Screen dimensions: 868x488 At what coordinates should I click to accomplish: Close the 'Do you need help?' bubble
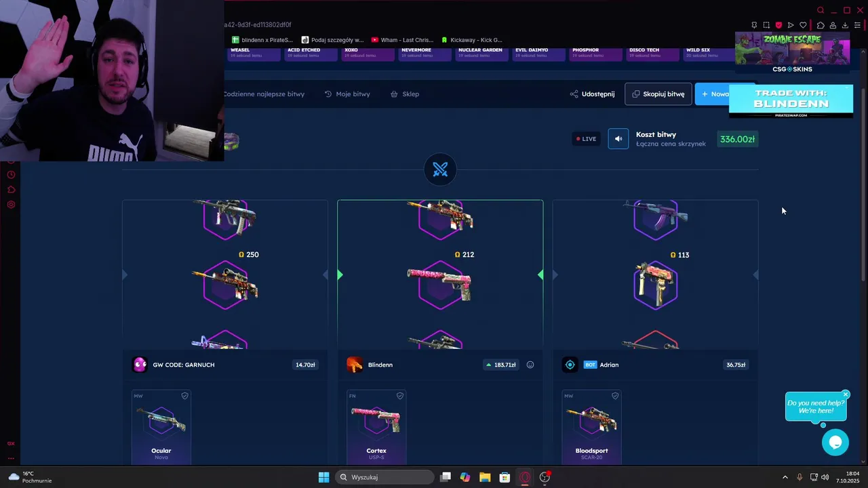(x=846, y=394)
